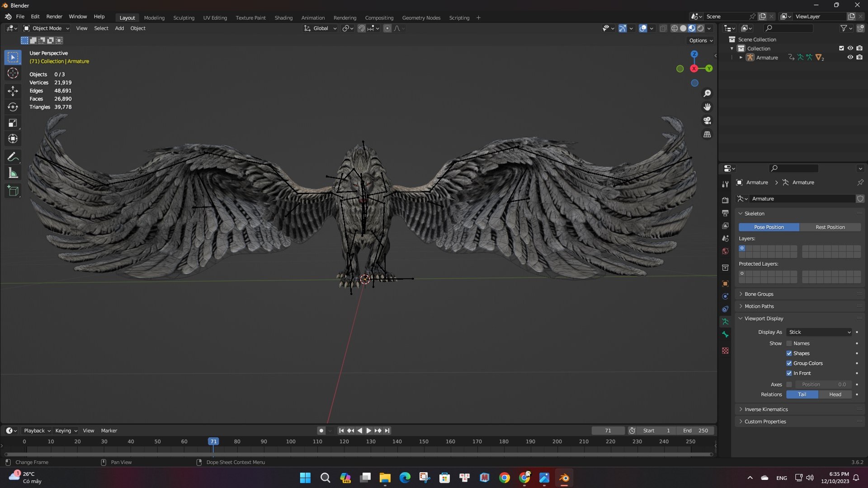This screenshot has height=488, width=868.
Task: Open the Playback dropdown in timeline
Action: (37, 431)
